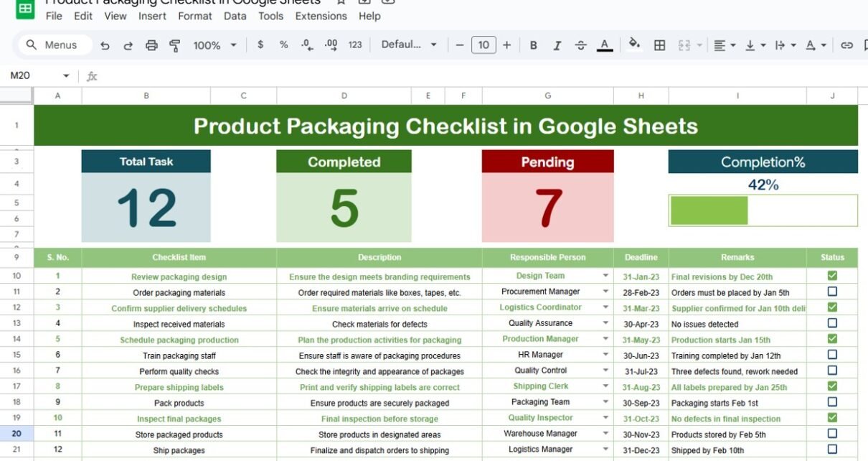
Task: Click the fx formula bar icon
Action: coord(92,75)
